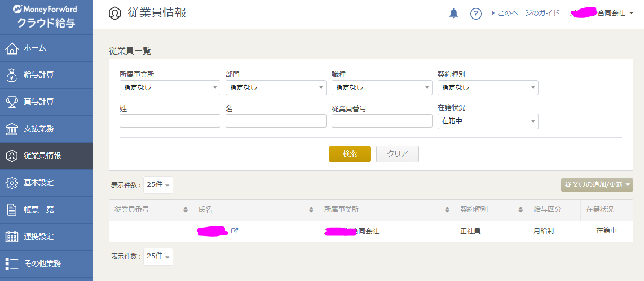The height and width of the screenshot is (281, 644).
Task: Open the このページのガイド link
Action: pos(527,13)
